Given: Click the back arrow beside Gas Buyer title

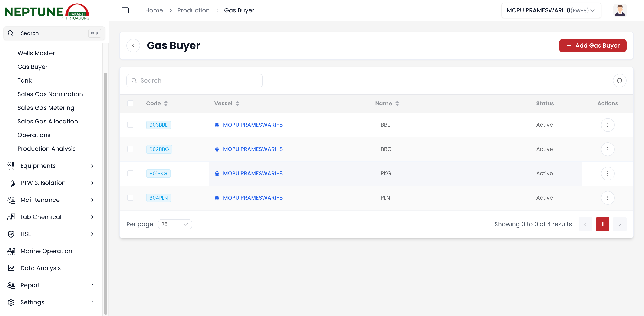Looking at the screenshot, I should [x=133, y=46].
